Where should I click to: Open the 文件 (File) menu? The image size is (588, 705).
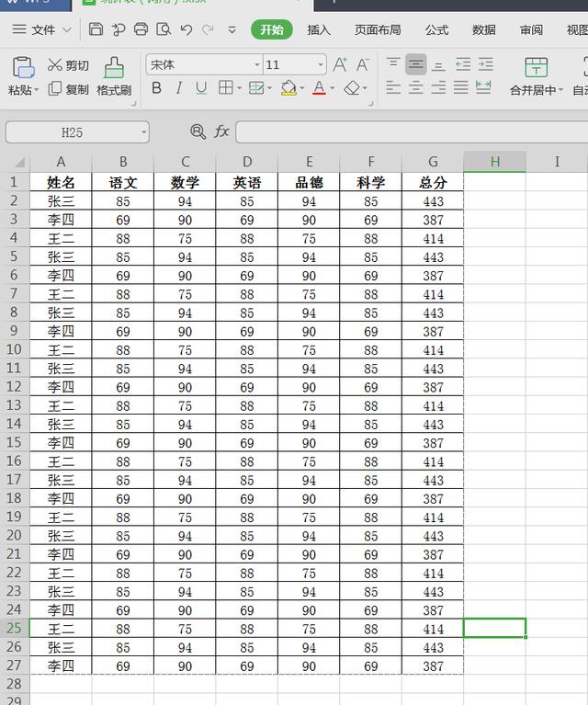(43, 29)
